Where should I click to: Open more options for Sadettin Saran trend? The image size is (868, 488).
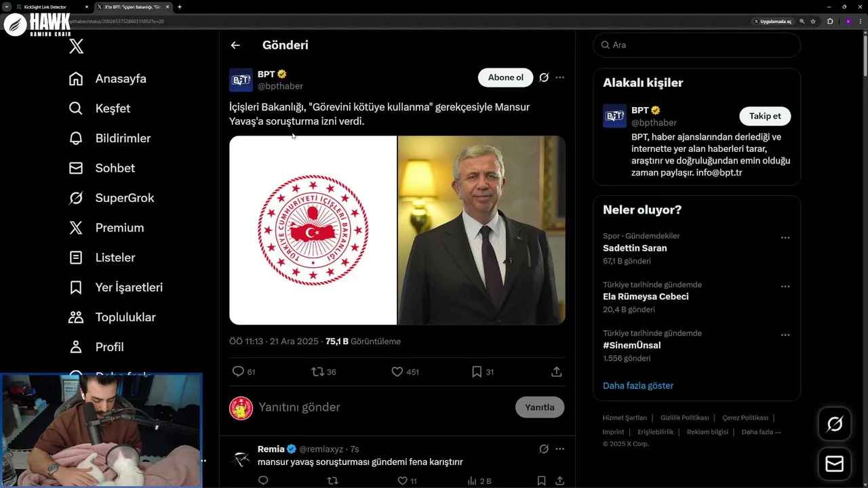(x=785, y=238)
